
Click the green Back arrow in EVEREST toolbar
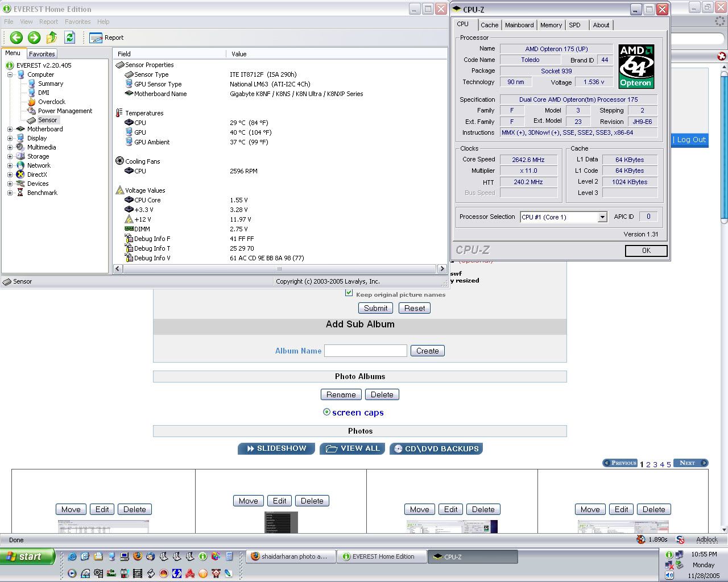pos(16,38)
